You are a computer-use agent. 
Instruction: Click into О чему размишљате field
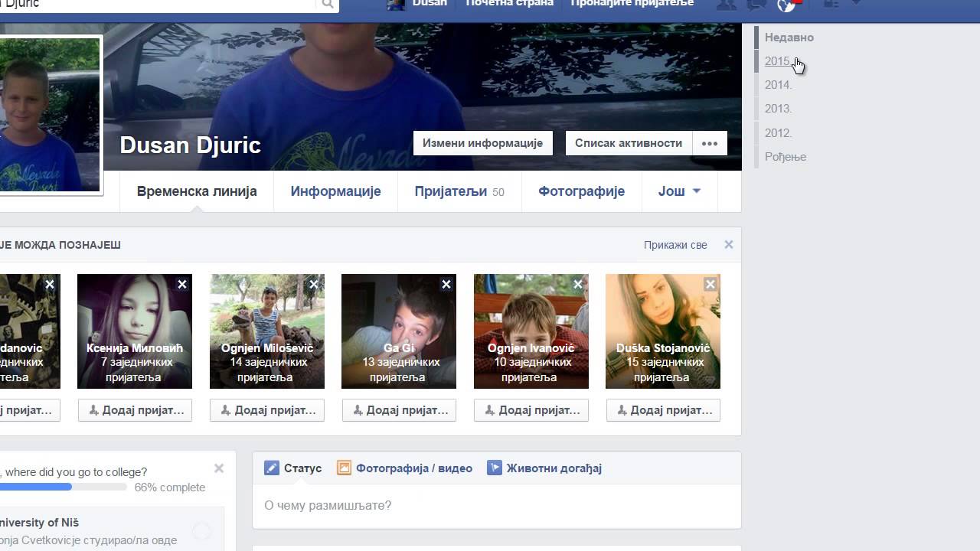tap(497, 506)
